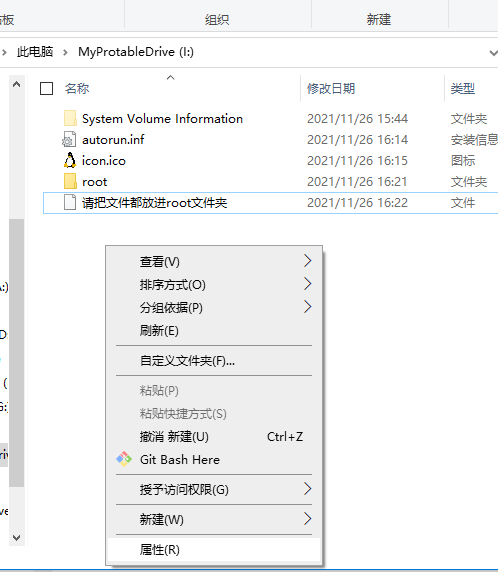Click the Git Bash Here icon
The image size is (498, 572).
124,459
